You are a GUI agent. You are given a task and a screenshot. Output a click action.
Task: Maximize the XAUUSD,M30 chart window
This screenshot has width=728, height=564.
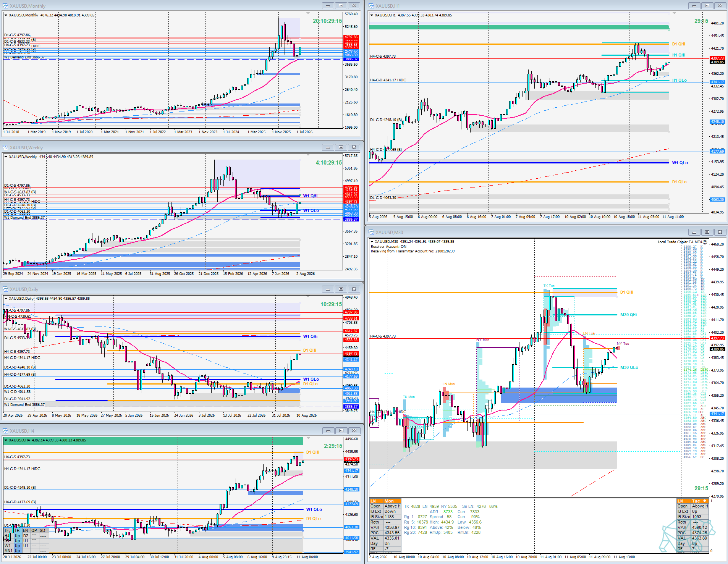coord(707,232)
